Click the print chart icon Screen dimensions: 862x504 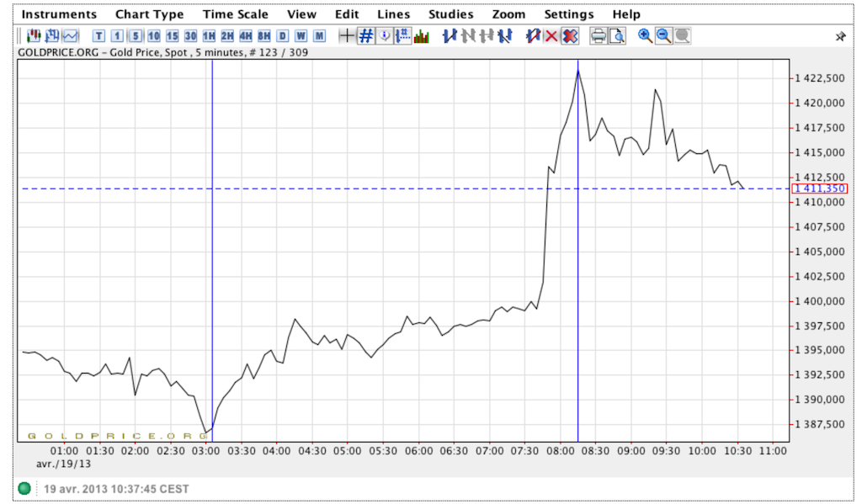click(599, 36)
